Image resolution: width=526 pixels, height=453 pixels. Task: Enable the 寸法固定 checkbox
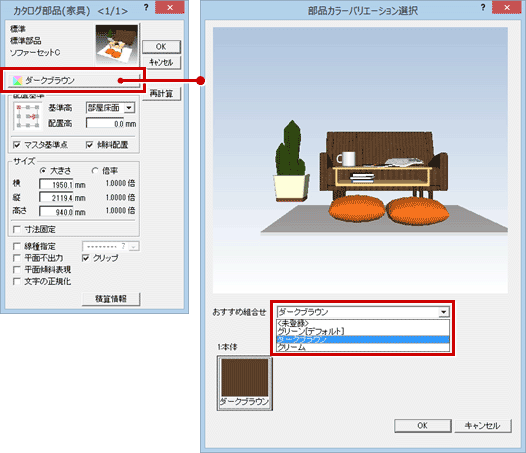[16, 230]
